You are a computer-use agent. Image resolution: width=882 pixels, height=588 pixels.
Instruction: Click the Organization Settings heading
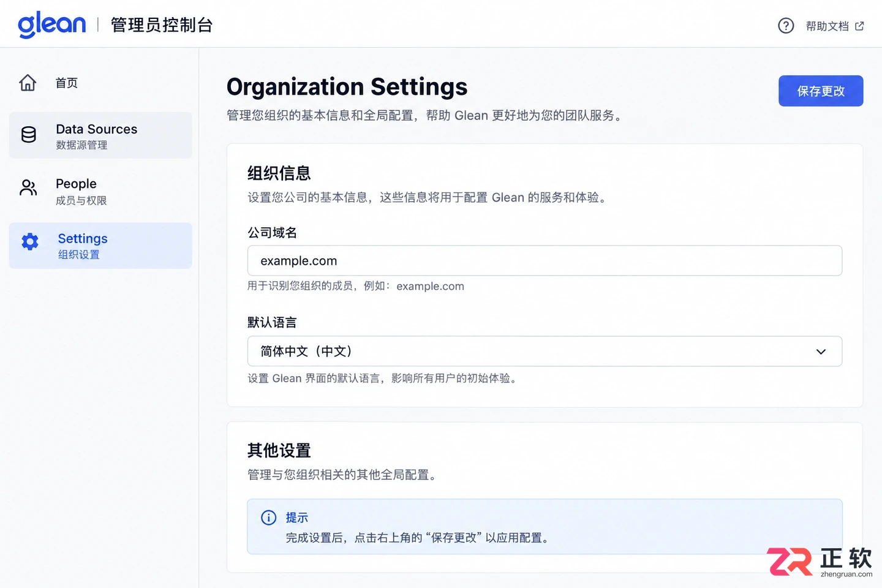(347, 87)
